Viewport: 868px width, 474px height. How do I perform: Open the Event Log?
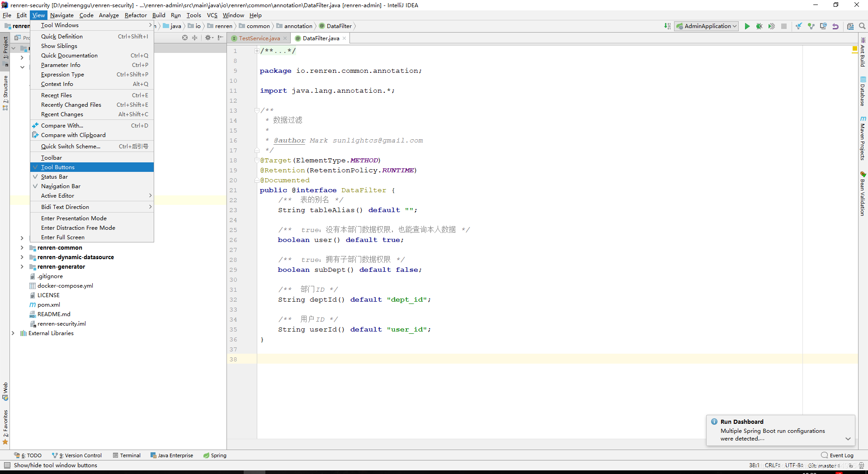[837, 455]
